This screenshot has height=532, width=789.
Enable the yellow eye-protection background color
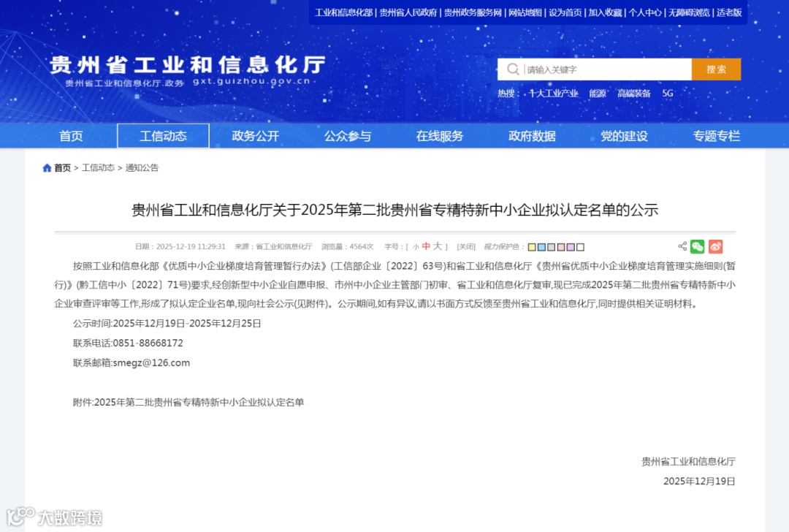(532, 247)
